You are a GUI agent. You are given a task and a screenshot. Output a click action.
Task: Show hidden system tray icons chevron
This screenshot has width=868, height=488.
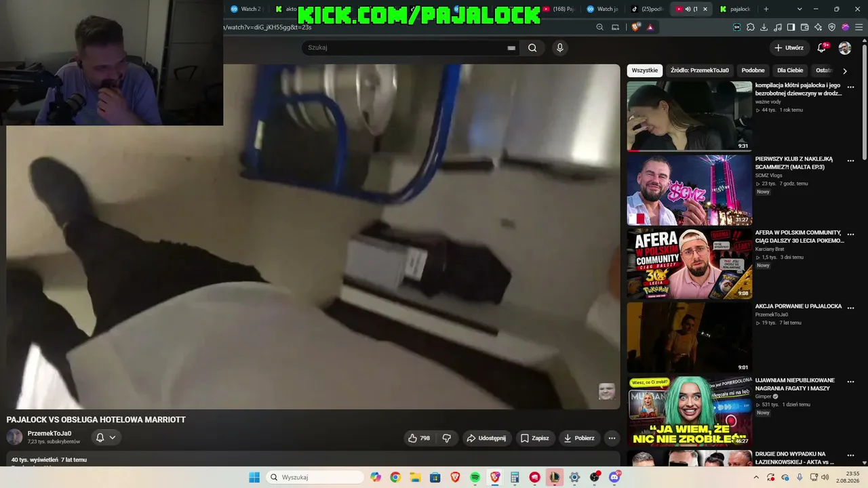click(757, 477)
